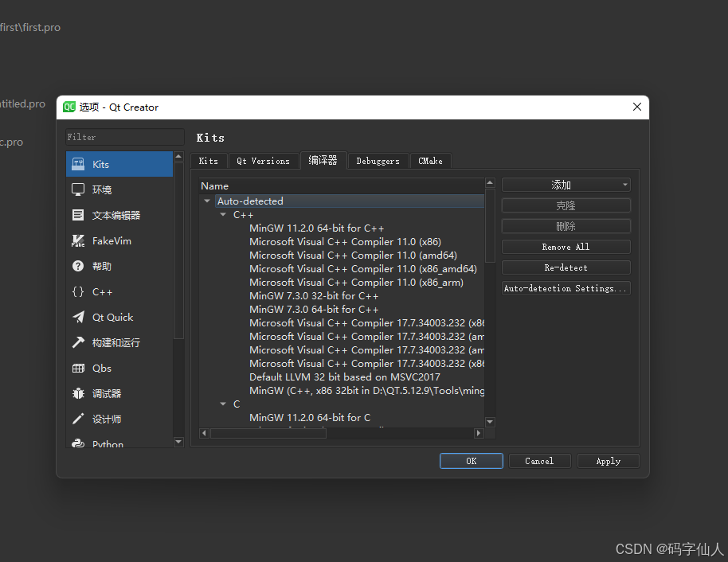
Task: Switch to the 编译器 compilers tab
Action: [323, 160]
